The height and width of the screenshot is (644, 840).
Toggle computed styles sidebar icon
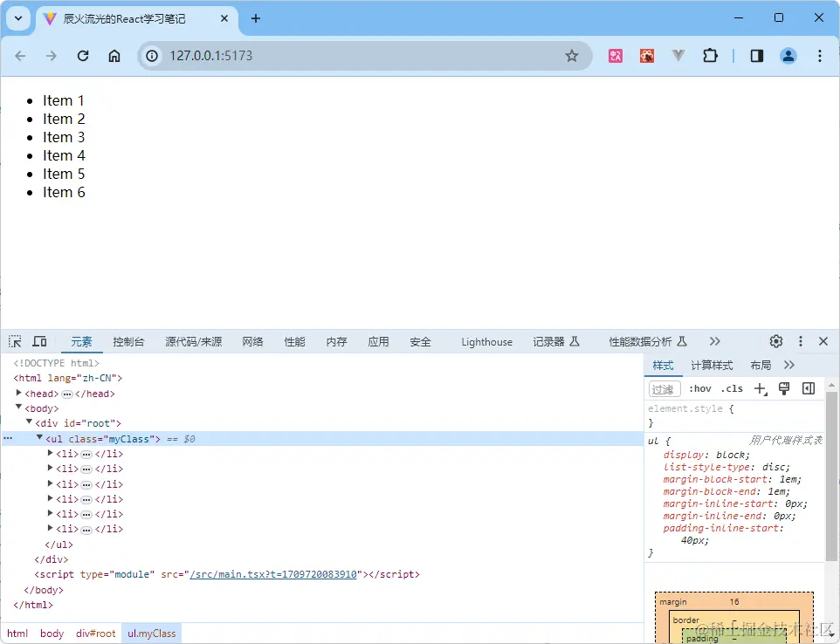[809, 388]
